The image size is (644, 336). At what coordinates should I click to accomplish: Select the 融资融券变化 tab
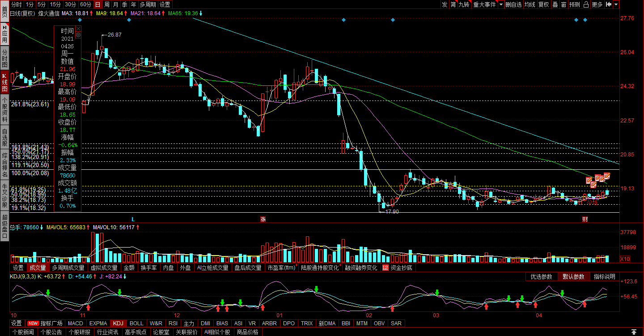361,268
